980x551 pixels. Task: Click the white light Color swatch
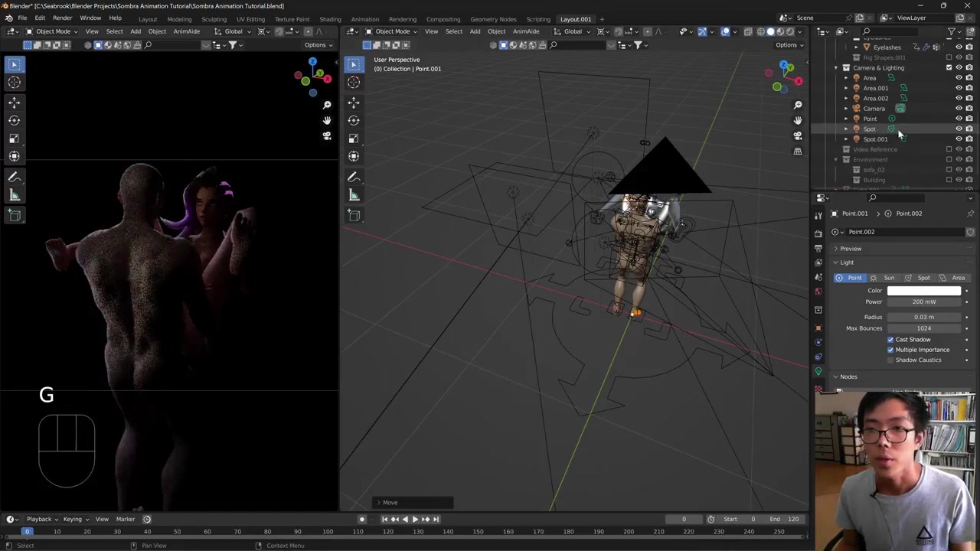923,291
